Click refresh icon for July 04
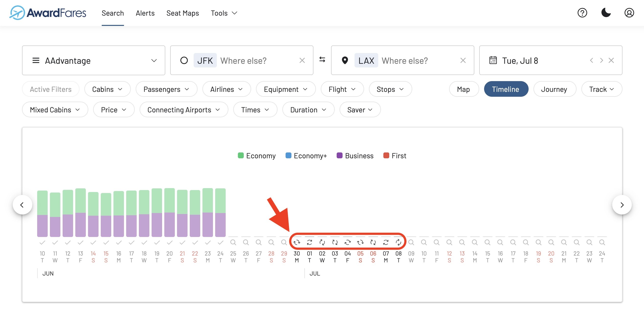 pyautogui.click(x=347, y=242)
